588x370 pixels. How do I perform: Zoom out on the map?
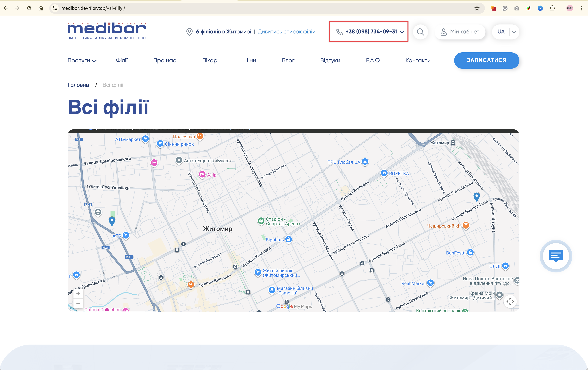pos(78,303)
